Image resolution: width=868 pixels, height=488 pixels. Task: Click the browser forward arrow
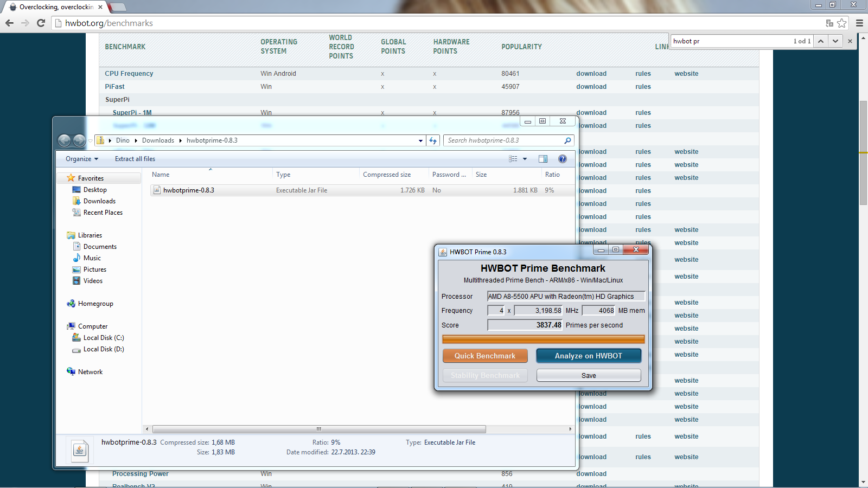click(25, 23)
